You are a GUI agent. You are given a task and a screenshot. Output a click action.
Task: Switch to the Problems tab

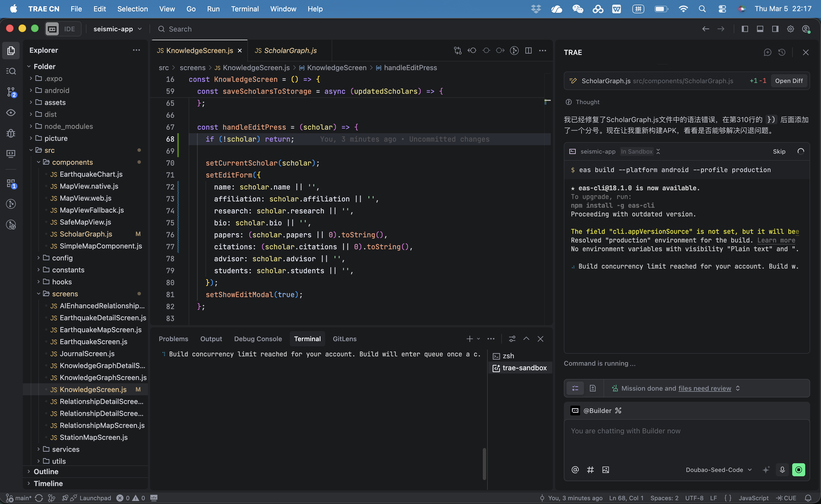click(173, 339)
